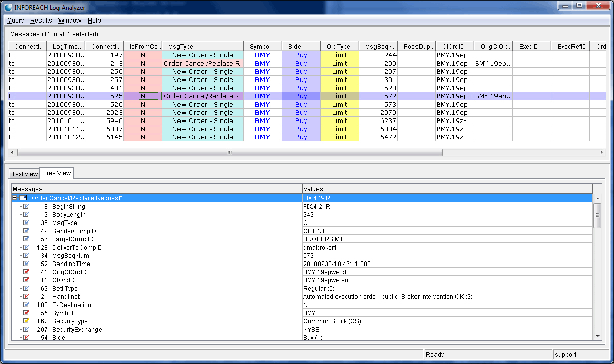Click the Symbol column header
The width and height of the screenshot is (614, 364).
coord(262,47)
